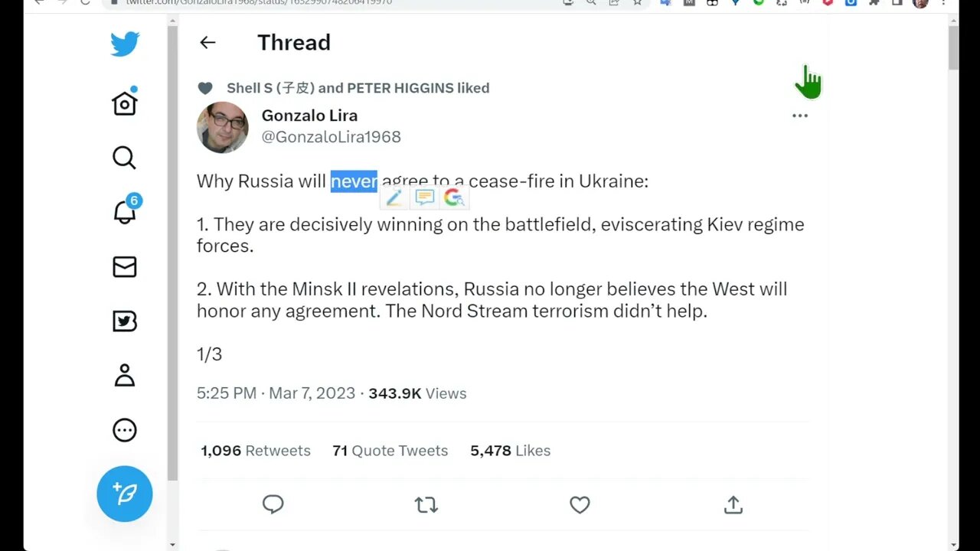This screenshot has height=551, width=980.
Task: Like the tweet with the heart
Action: coord(580,504)
